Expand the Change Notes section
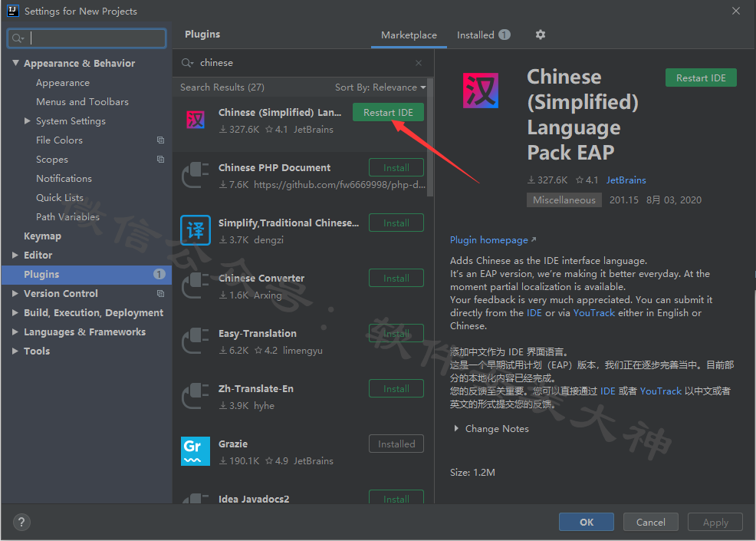 (x=456, y=428)
